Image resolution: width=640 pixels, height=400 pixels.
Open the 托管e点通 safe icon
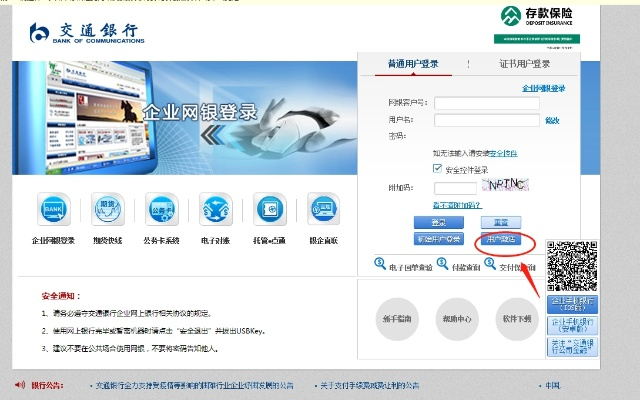pos(269,209)
